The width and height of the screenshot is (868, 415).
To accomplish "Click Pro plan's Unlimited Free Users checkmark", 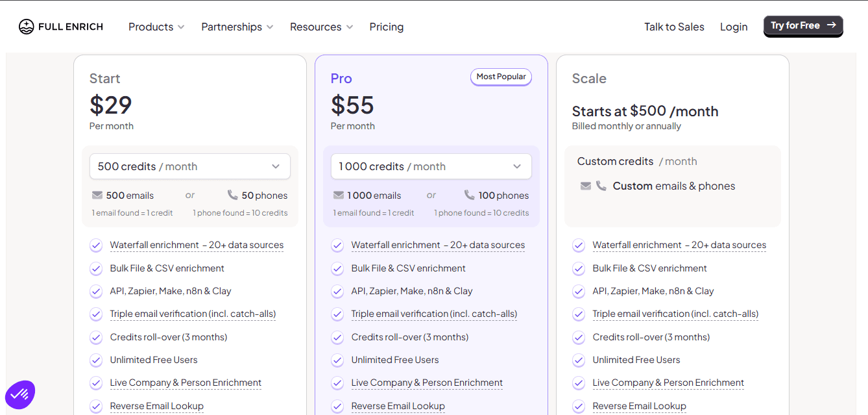I will click(x=337, y=360).
